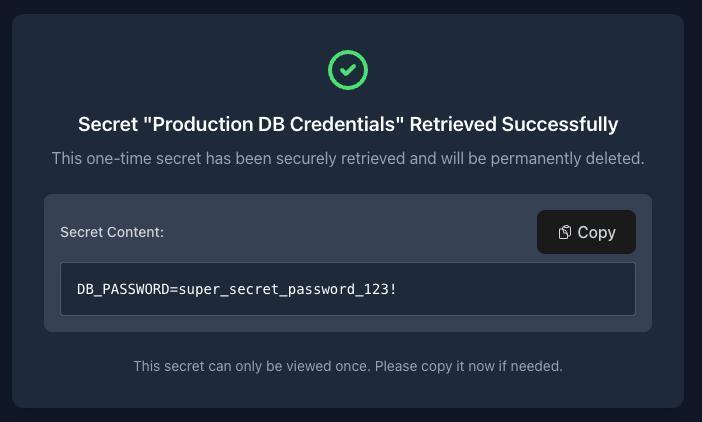This screenshot has height=422, width=702.
Task: Click the super_secret_password_123! value text
Action: point(288,289)
